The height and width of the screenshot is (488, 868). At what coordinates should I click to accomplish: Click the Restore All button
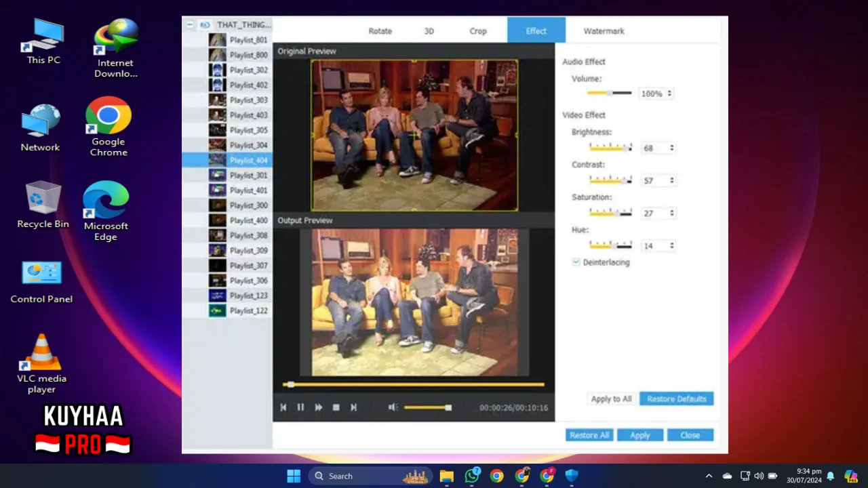pos(589,435)
